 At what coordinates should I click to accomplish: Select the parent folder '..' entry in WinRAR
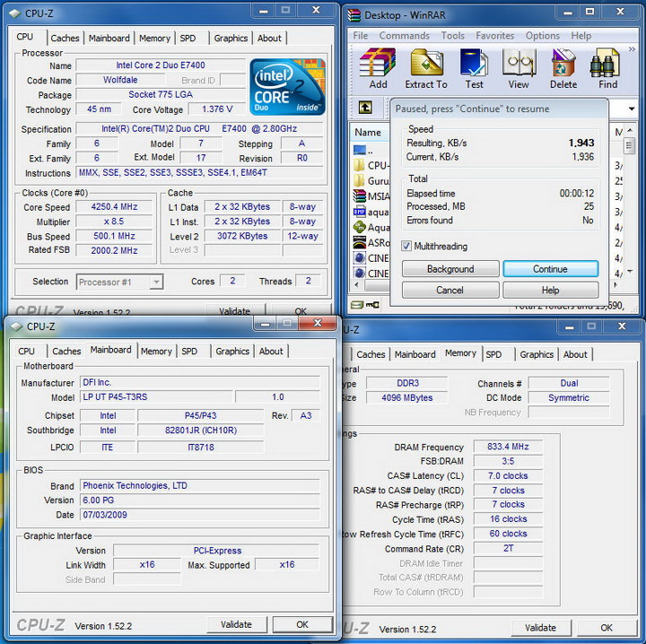(x=362, y=151)
